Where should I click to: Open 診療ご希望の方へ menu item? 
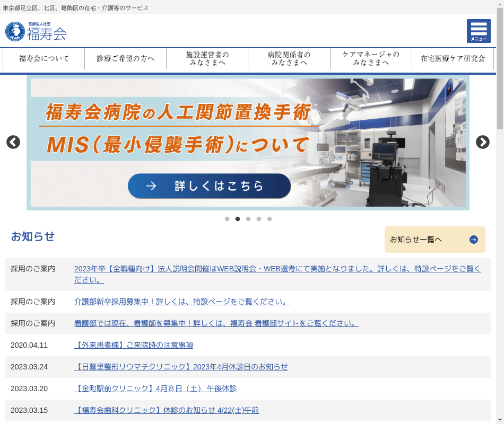[126, 58]
